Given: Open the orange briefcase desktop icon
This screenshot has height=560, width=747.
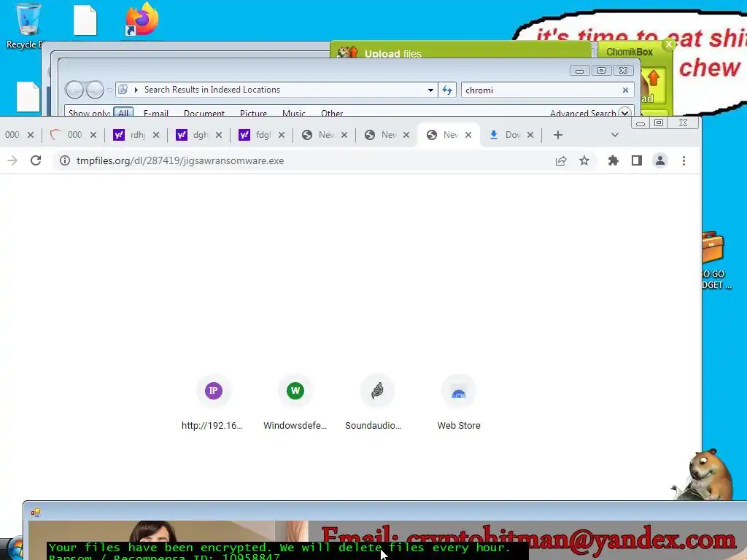Looking at the screenshot, I should point(713,247).
